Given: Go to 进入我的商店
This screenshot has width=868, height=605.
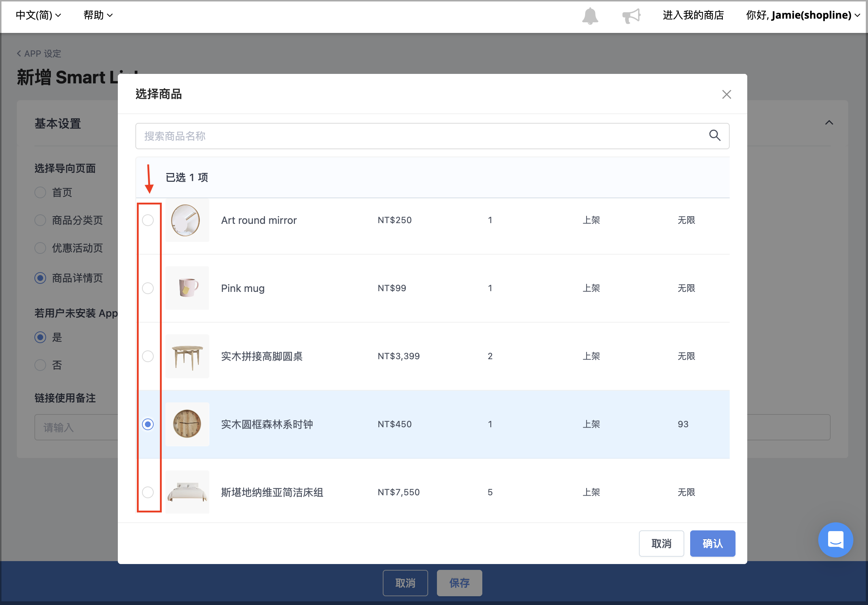Looking at the screenshot, I should pyautogui.click(x=693, y=15).
